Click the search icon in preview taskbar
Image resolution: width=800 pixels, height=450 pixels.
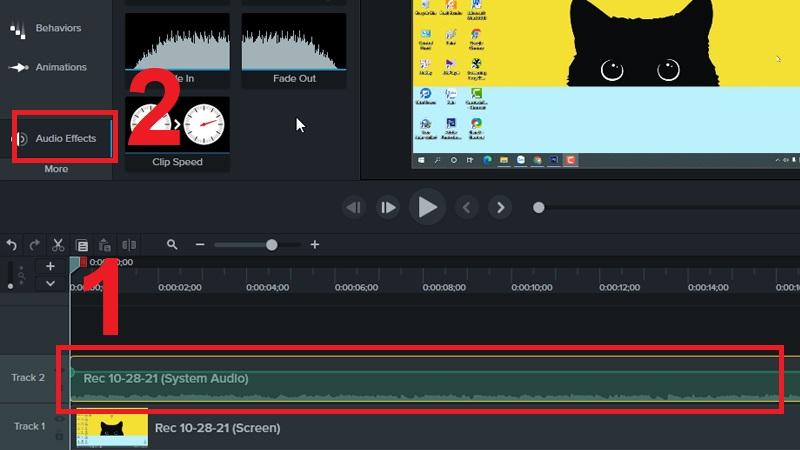437,160
